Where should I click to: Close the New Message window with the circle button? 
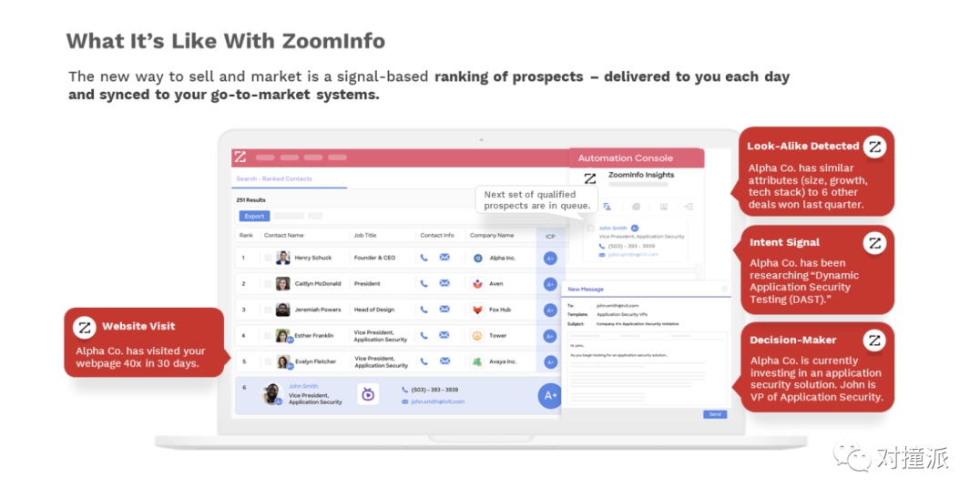724,289
